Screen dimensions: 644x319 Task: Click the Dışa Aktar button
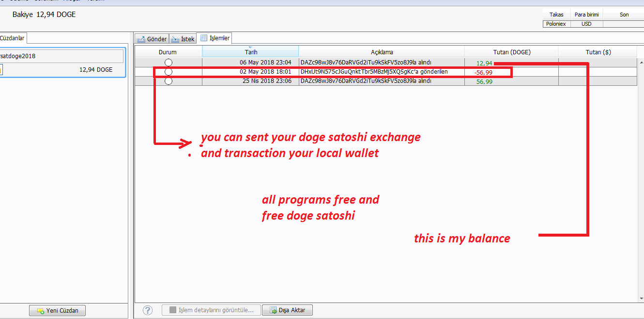coord(287,310)
